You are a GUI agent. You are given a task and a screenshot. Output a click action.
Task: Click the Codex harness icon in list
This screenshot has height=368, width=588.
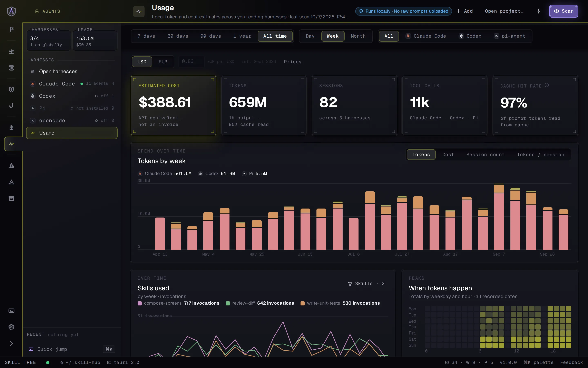(32, 96)
